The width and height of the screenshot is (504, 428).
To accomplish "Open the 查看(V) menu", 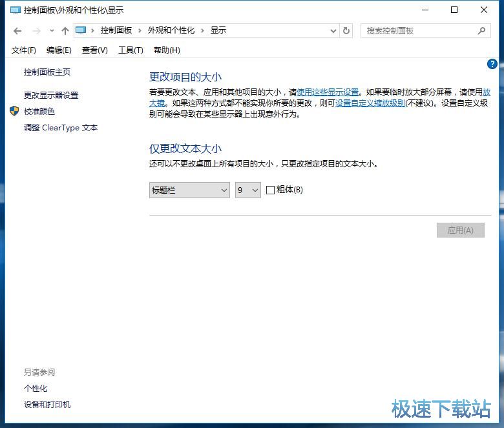I will [94, 50].
